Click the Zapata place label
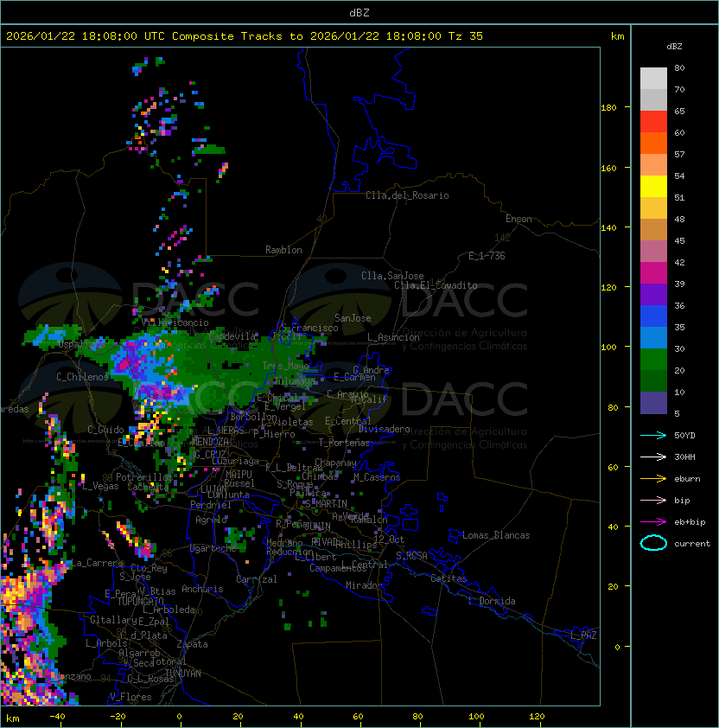This screenshot has height=728, width=719. click(192, 644)
